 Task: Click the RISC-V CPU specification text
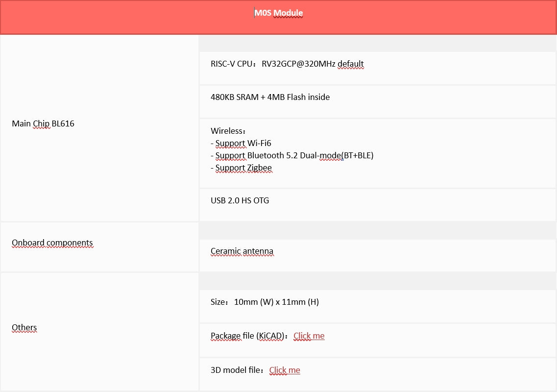point(287,64)
